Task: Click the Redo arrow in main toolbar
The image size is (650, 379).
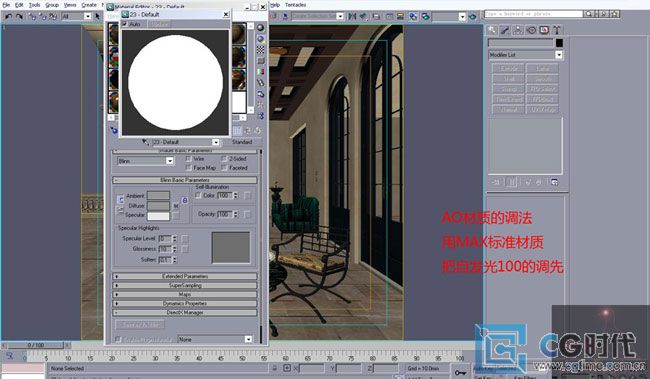Action: pos(19,17)
